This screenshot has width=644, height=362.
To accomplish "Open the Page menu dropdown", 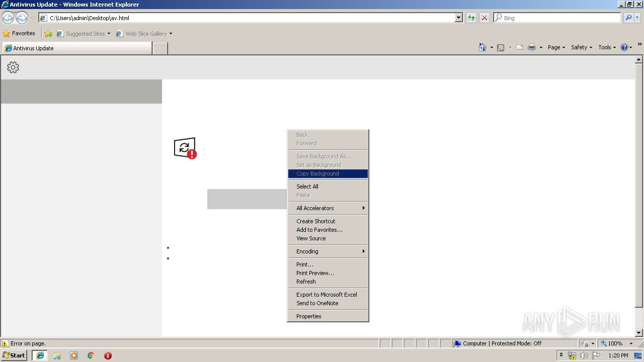I will 556,47.
